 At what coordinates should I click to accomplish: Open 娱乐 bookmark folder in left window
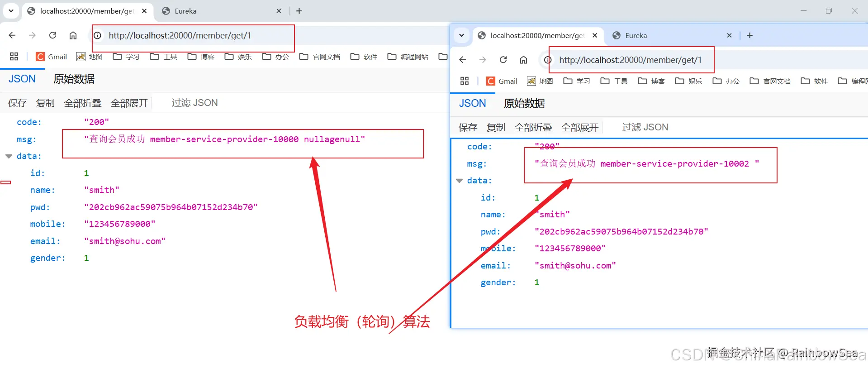(x=238, y=57)
